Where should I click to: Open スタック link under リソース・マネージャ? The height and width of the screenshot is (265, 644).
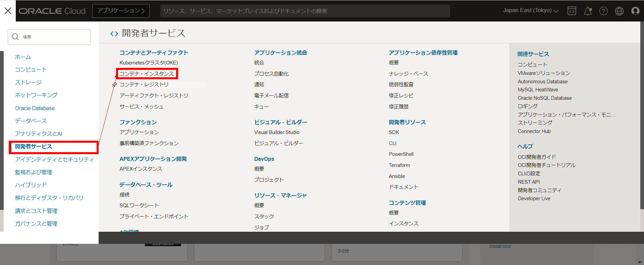coord(264,217)
